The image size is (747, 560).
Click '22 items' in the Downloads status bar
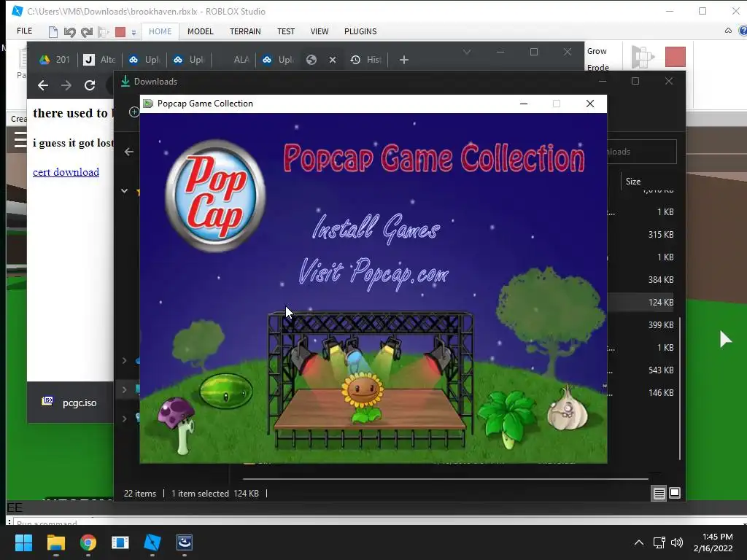139,494
